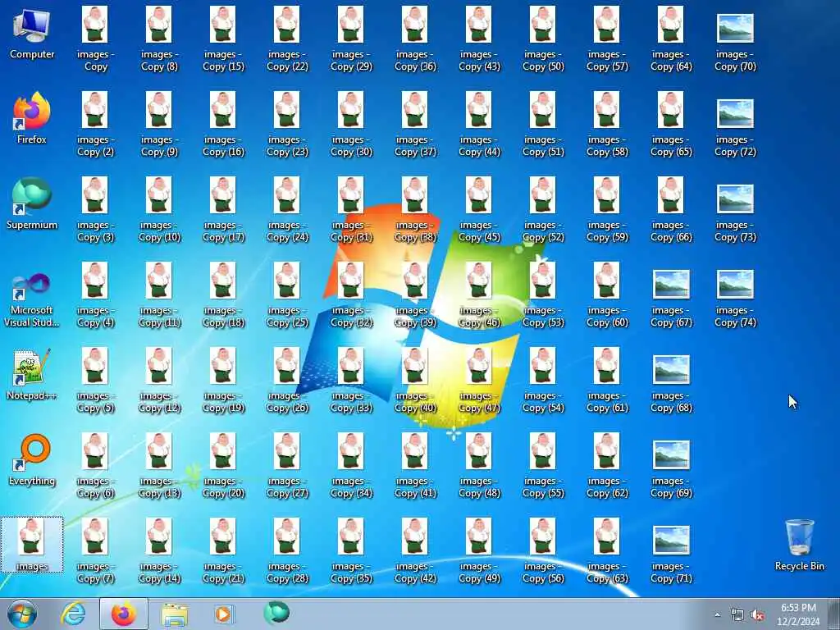Select file 'images - Copy (49)'
The height and width of the screenshot is (630, 840).
[479, 551]
